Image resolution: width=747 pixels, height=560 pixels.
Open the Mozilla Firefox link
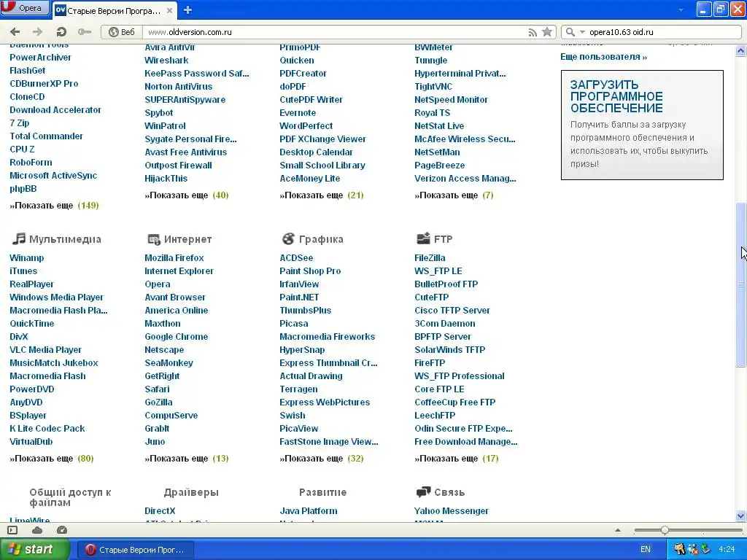[174, 257]
